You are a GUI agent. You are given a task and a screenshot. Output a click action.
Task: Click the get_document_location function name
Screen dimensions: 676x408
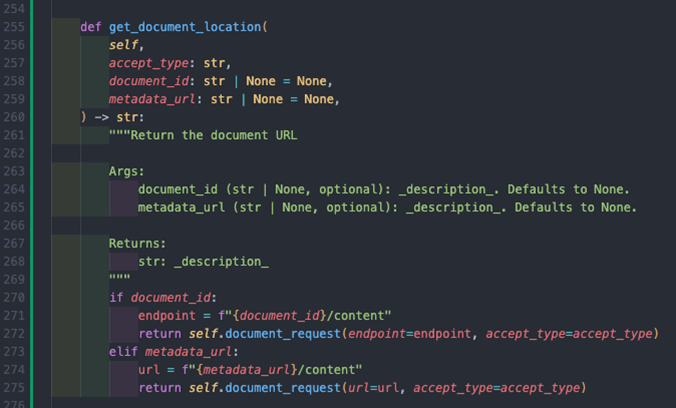click(184, 28)
